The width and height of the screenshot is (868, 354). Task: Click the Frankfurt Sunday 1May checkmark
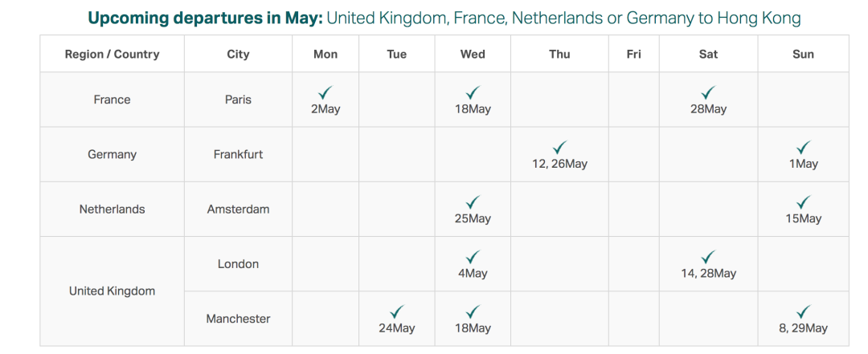pyautogui.click(x=803, y=148)
